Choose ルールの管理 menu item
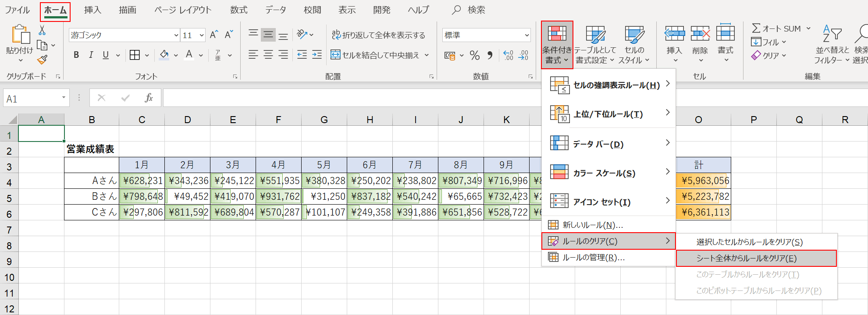This screenshot has width=868, height=315. [x=608, y=258]
